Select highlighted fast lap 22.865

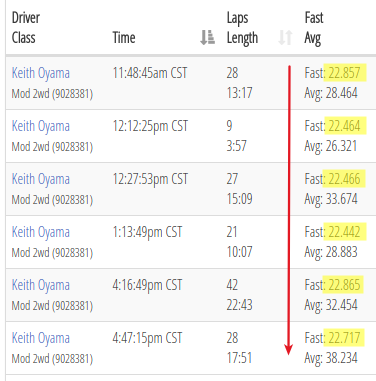click(343, 285)
